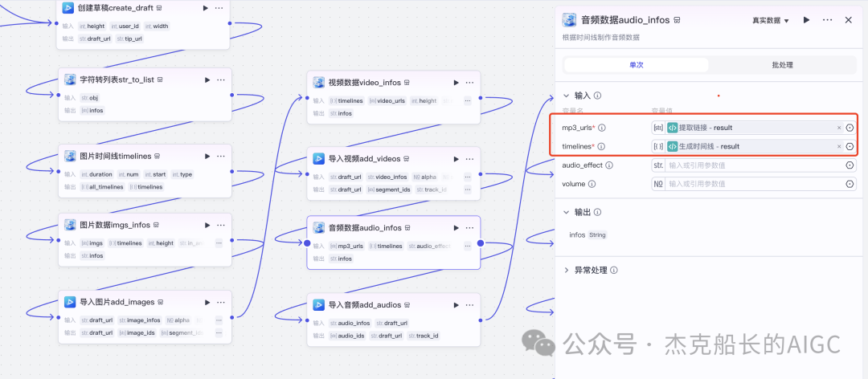Viewport: 868px width, 379px height.
Task: Show info tooltip for volume
Action: pos(592,184)
